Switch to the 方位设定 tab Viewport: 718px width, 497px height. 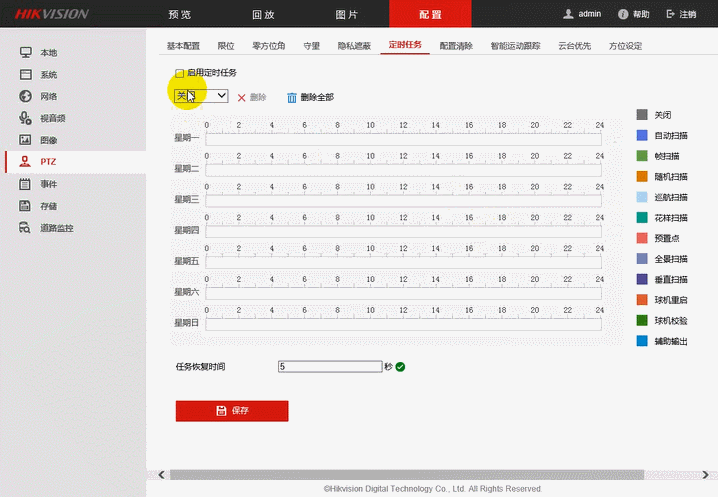click(626, 46)
